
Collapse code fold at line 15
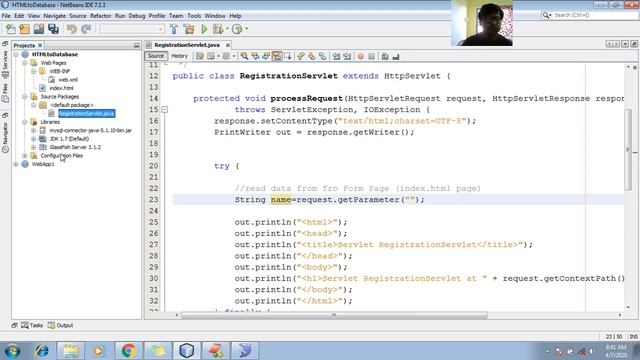coord(164,109)
